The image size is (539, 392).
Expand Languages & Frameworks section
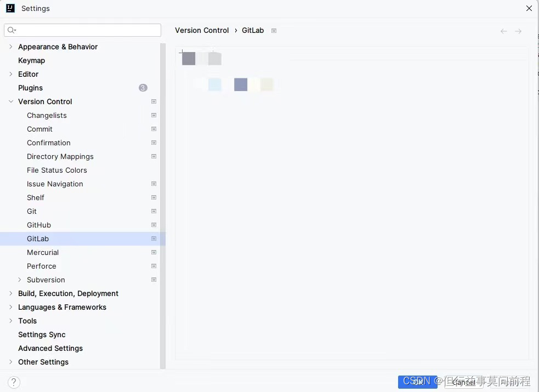pos(10,307)
